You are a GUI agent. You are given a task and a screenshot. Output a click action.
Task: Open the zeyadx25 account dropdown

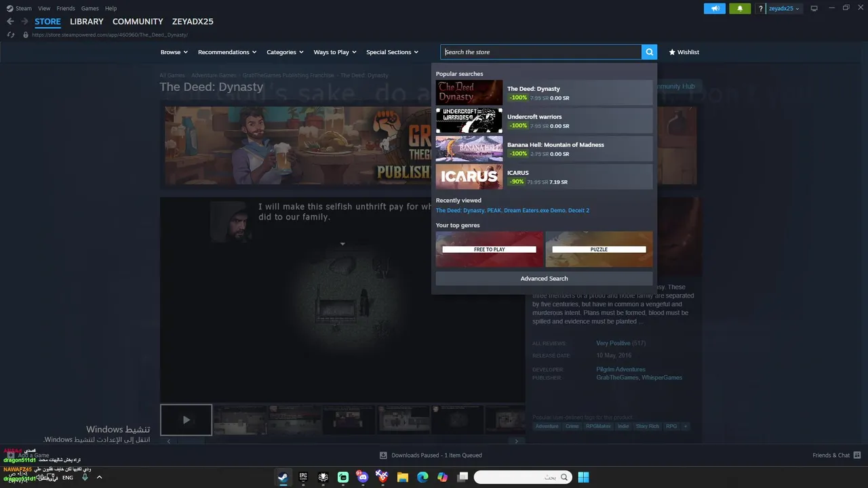[784, 9]
